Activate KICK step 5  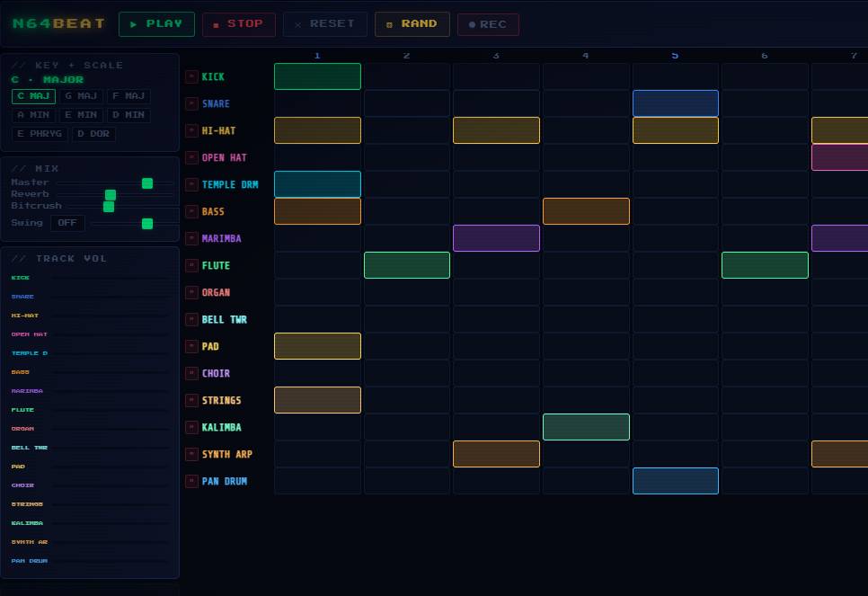click(x=676, y=76)
